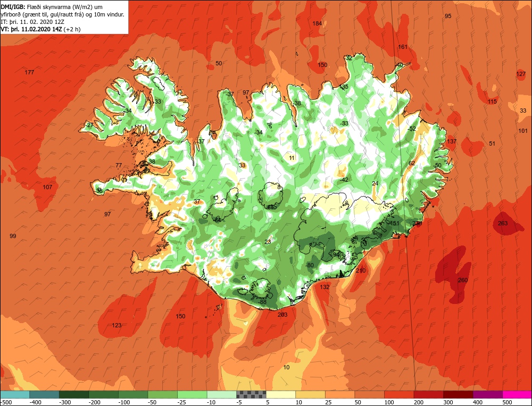Click the checkered gray legend swatch
This screenshot has height=406, width=532.
[252, 394]
